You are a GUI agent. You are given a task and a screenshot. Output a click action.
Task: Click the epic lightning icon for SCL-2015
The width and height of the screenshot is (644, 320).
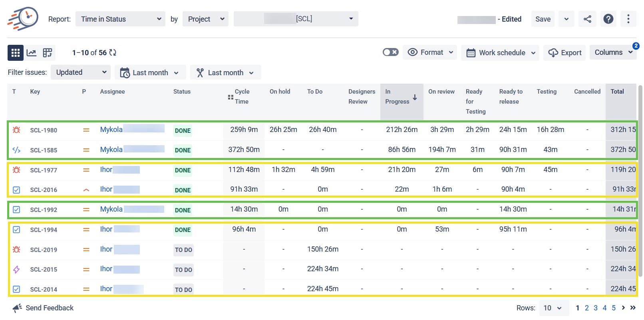pyautogui.click(x=16, y=269)
